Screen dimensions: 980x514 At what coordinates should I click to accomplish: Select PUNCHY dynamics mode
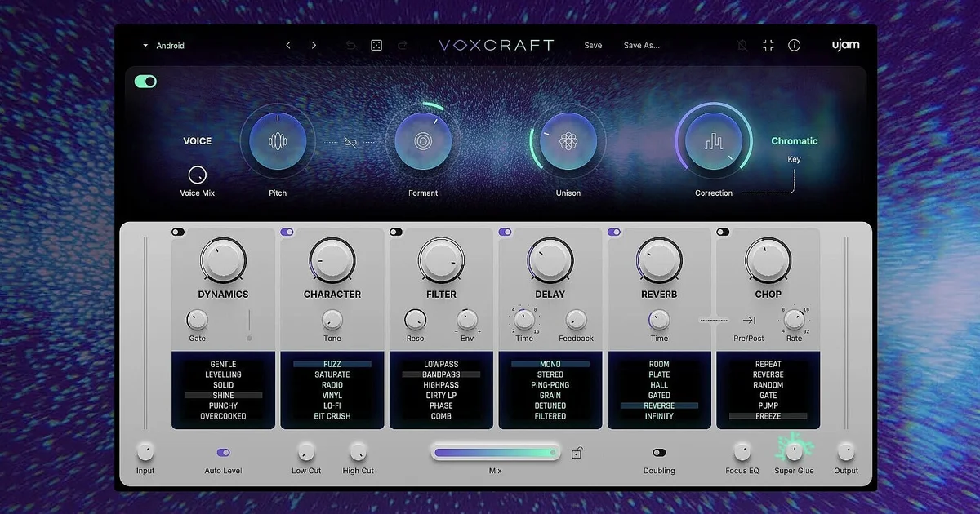click(223, 405)
